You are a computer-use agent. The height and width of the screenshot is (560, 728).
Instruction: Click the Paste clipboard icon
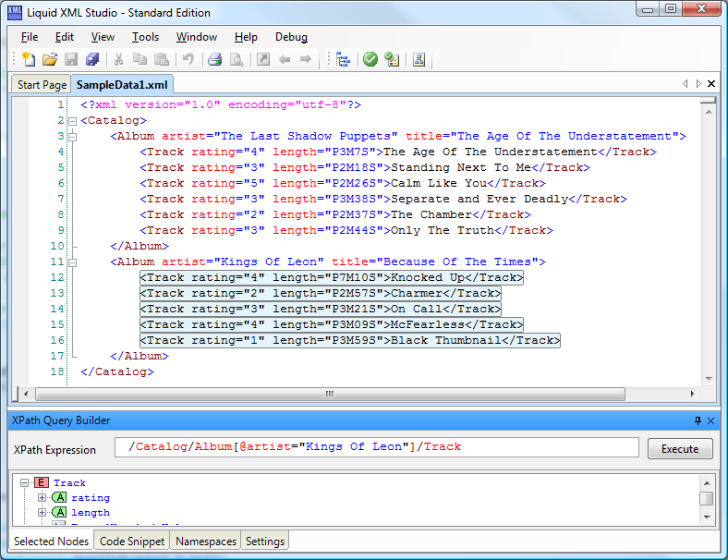pyautogui.click(x=161, y=59)
